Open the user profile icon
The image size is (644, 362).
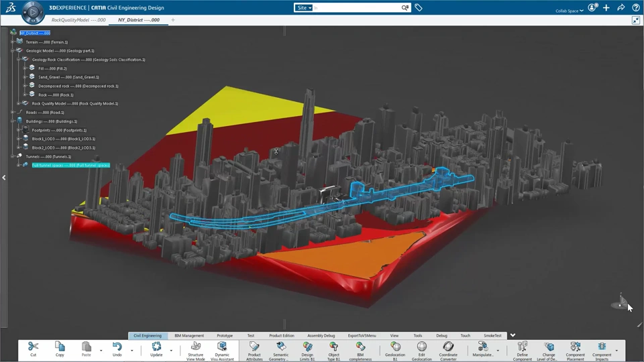click(592, 7)
